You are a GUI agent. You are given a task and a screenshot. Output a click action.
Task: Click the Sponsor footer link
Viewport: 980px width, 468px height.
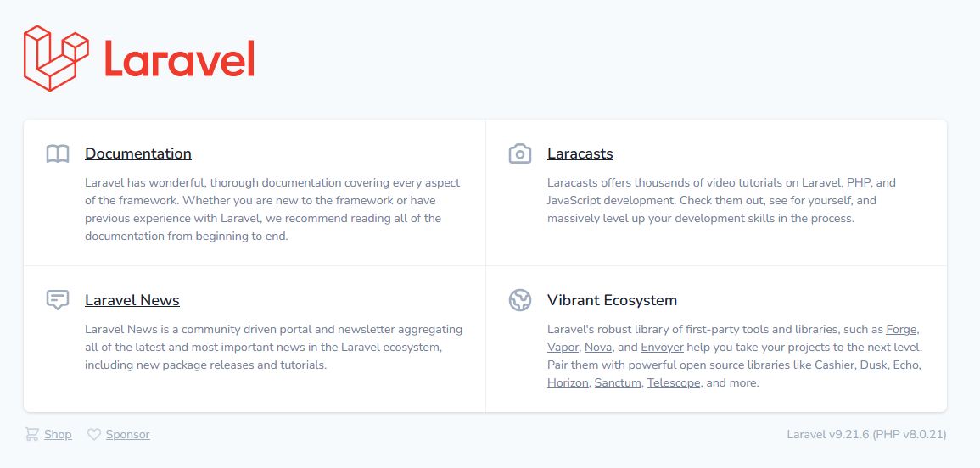point(127,434)
